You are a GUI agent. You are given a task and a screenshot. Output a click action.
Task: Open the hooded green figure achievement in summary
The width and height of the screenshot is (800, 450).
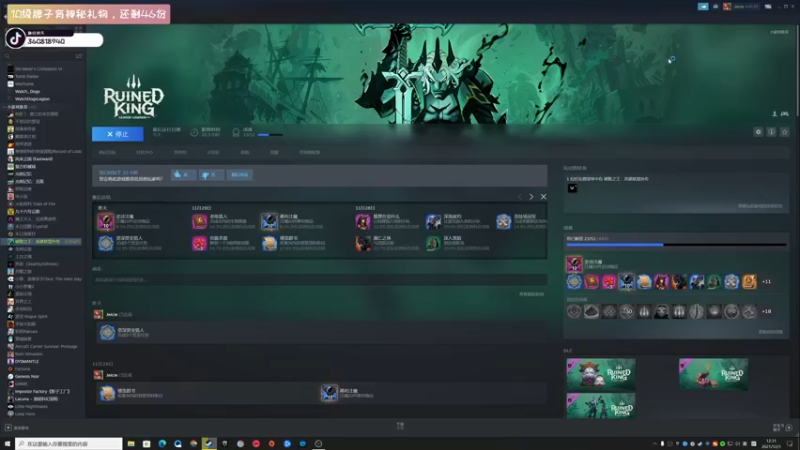(433, 243)
